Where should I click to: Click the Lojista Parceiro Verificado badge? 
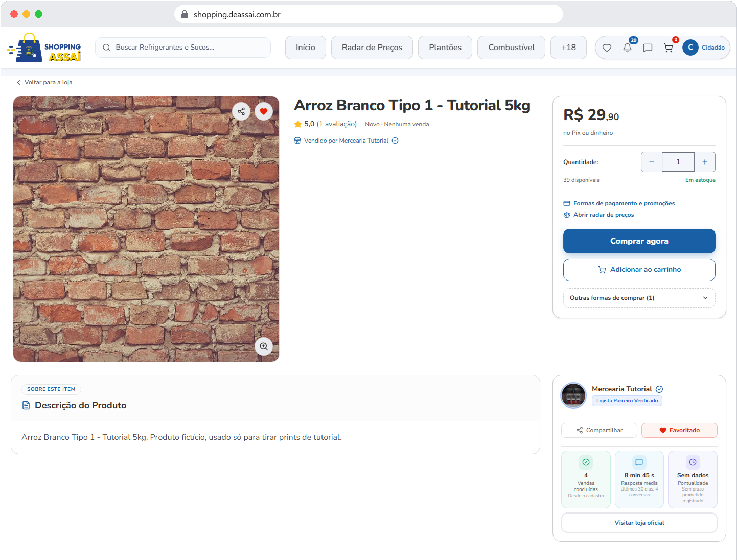pyautogui.click(x=627, y=401)
